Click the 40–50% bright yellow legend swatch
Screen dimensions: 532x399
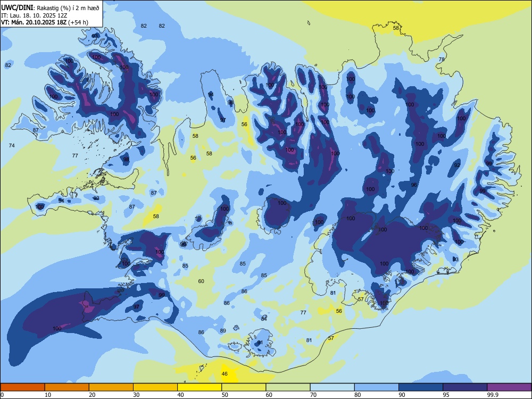coord(199,387)
